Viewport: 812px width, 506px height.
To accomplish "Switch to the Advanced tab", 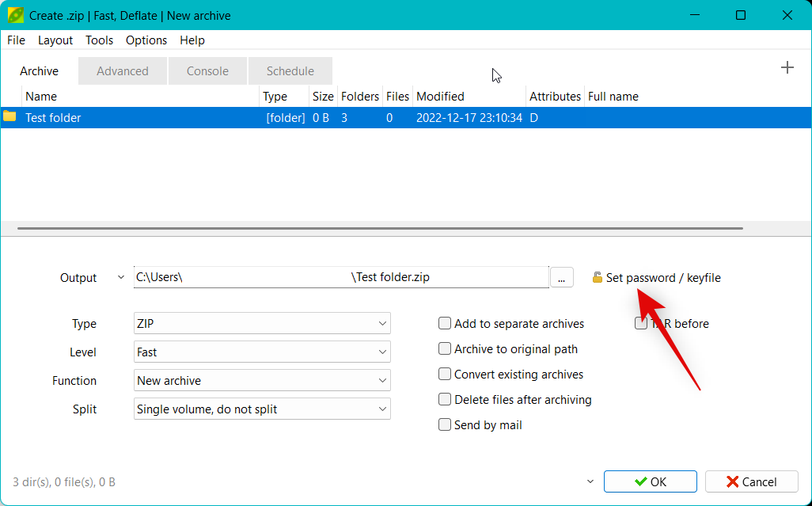I will [x=123, y=71].
